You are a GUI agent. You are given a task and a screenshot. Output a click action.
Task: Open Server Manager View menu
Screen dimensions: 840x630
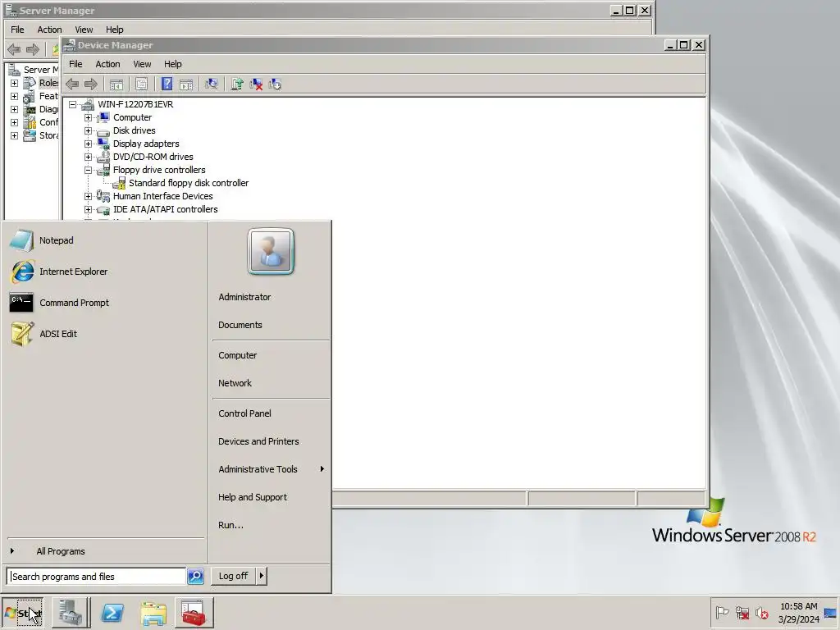click(x=84, y=30)
